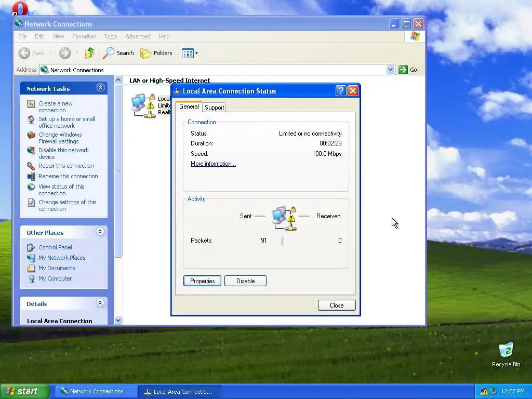Click Change settings of connection icon
The image size is (532, 399).
coord(31,203)
